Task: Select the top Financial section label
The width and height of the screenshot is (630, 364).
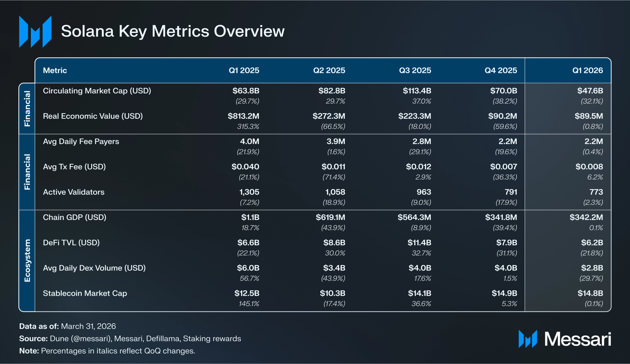Action: (27, 108)
